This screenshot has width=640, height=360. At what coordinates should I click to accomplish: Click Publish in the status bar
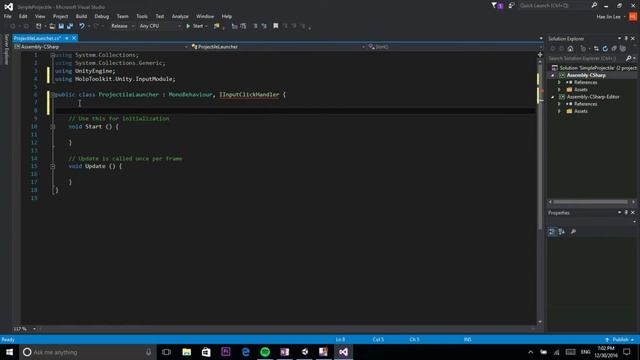(x=620, y=340)
